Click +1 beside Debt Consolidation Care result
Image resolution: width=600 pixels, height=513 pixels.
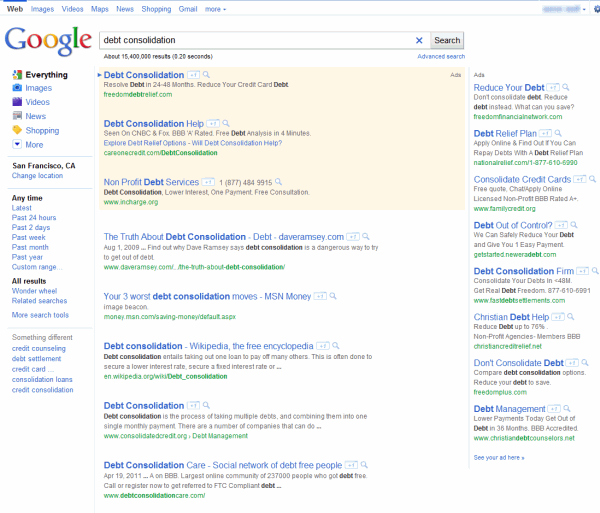click(x=351, y=465)
